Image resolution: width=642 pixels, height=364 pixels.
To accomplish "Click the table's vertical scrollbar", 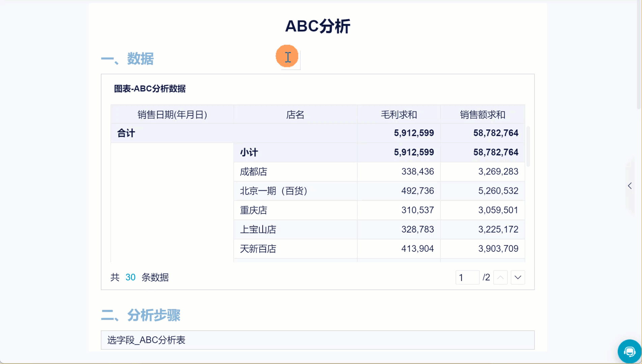I will click(528, 146).
